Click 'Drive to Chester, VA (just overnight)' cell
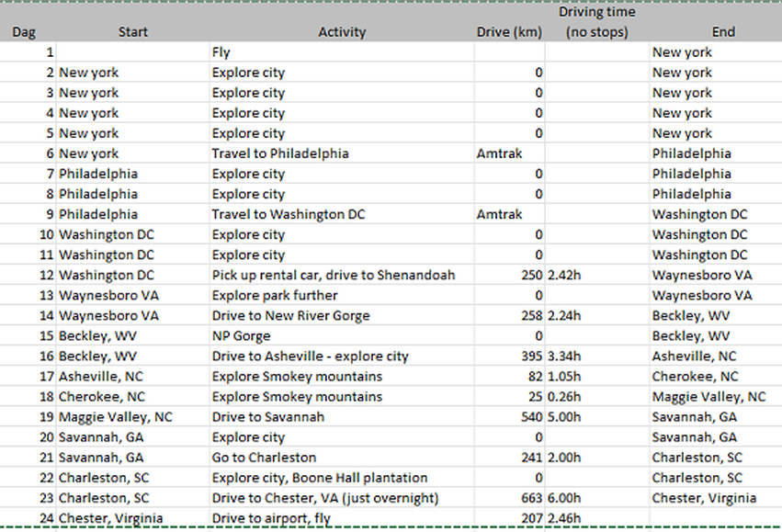This screenshot has width=782, height=532. point(342,498)
